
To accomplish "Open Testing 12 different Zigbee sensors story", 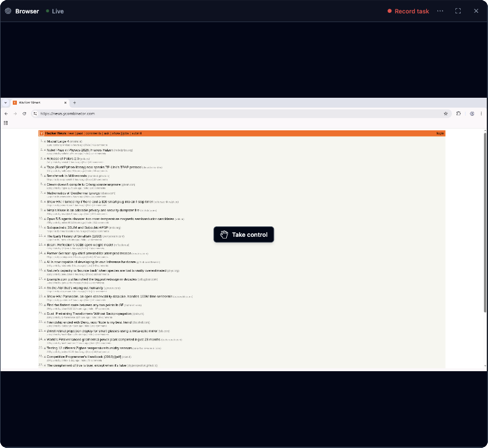I will click(x=90, y=348).
